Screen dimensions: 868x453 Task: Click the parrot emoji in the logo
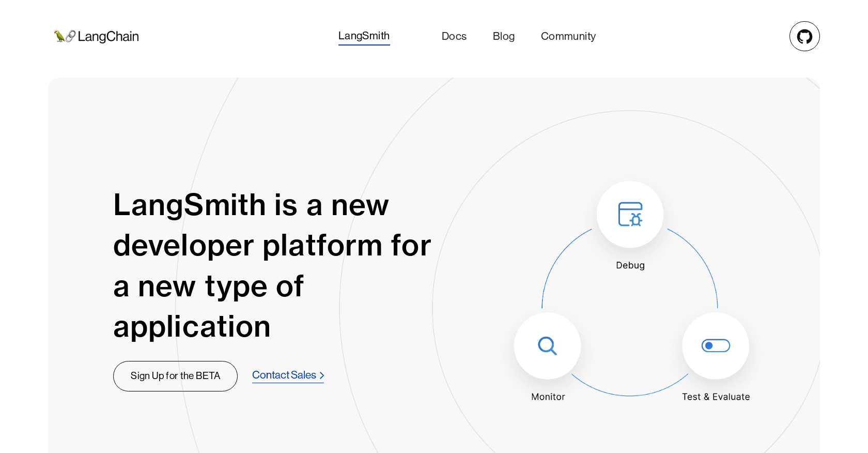pos(59,36)
